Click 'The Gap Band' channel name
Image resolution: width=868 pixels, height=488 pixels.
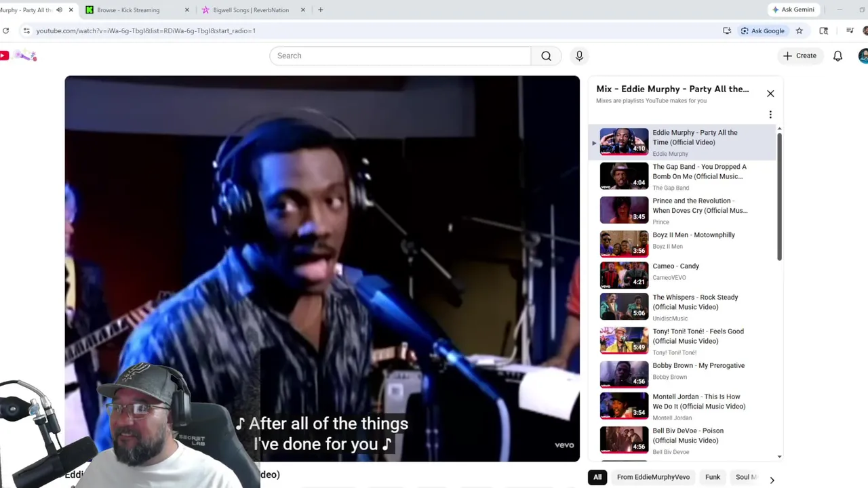(x=671, y=188)
